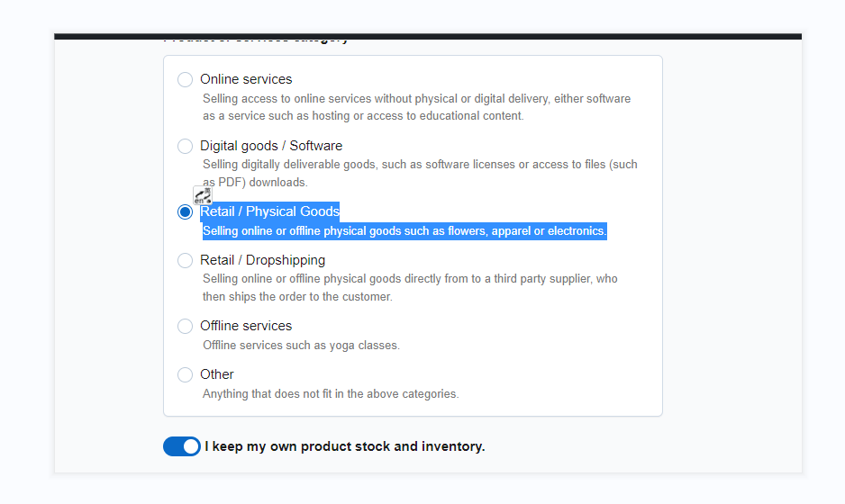Click the selected Retail / Physical Goods radio

(185, 212)
